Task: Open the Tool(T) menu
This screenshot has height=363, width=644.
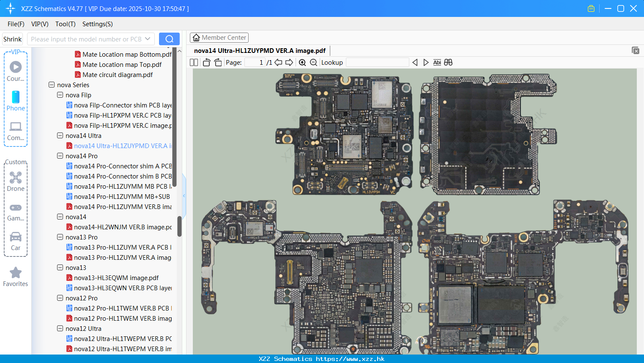Action: (66, 24)
